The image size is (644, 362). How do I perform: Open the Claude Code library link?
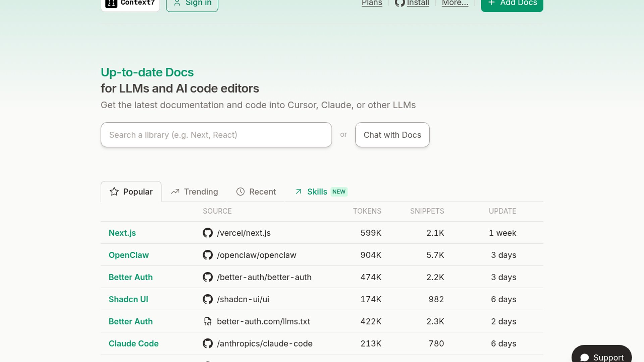coord(133,344)
